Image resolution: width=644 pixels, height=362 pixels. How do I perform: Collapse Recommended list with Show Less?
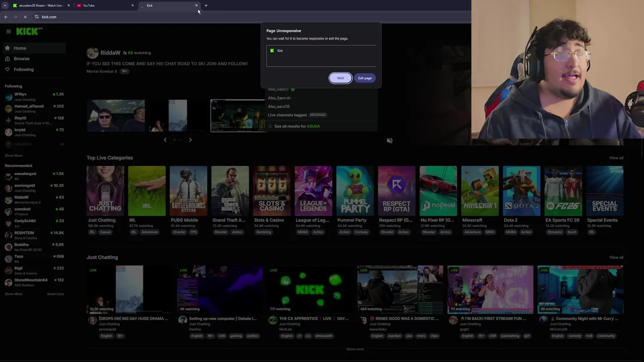coord(55,294)
